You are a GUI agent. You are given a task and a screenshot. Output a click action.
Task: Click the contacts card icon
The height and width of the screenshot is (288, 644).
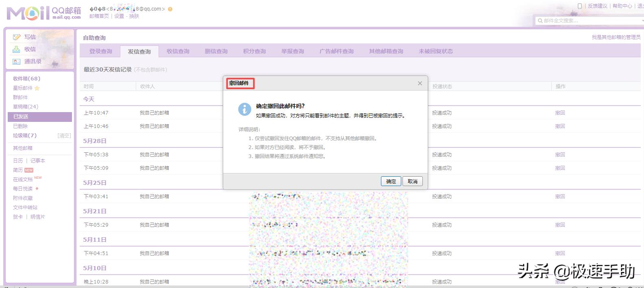[16, 62]
